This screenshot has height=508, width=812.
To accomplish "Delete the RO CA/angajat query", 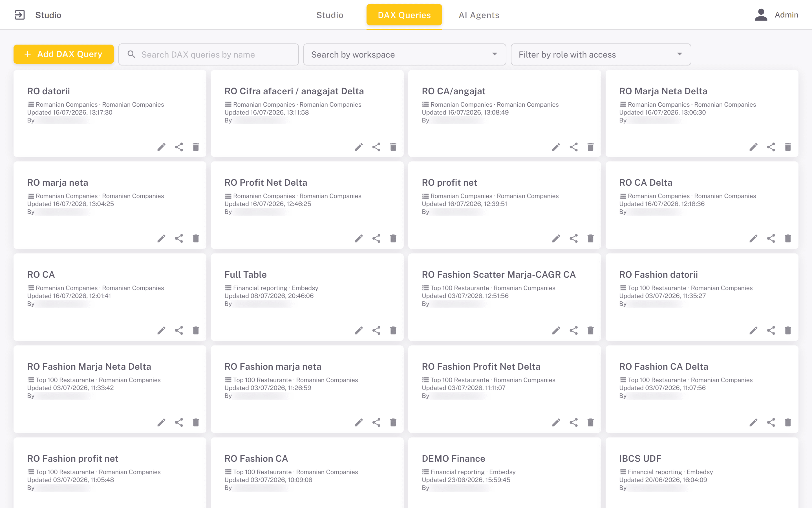I will coord(591,147).
